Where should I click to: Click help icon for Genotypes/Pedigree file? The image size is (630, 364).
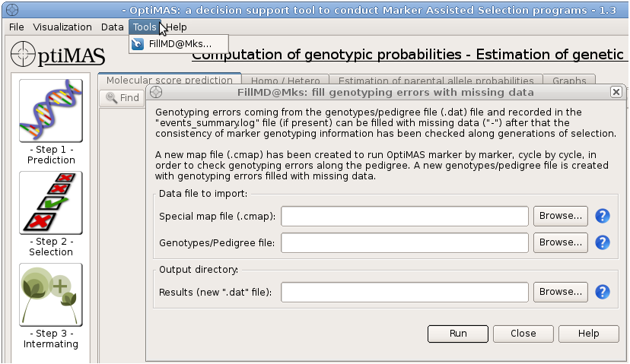coord(603,242)
